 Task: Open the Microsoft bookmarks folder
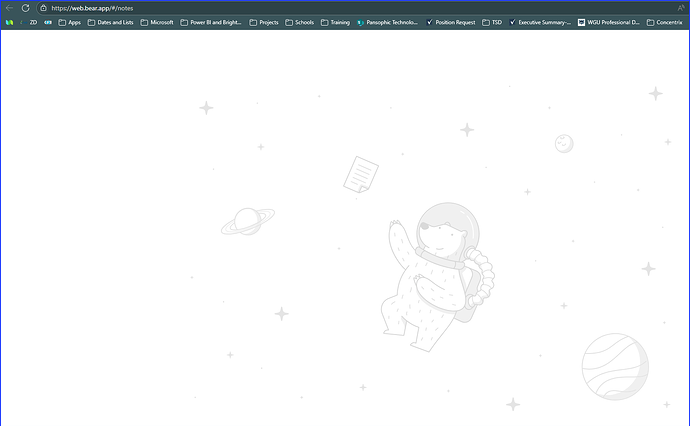[157, 22]
